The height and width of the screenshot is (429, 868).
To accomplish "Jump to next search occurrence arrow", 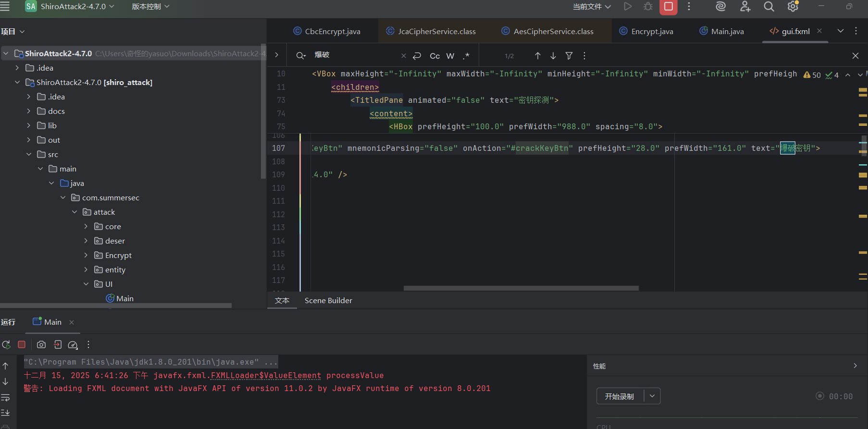I will point(553,56).
